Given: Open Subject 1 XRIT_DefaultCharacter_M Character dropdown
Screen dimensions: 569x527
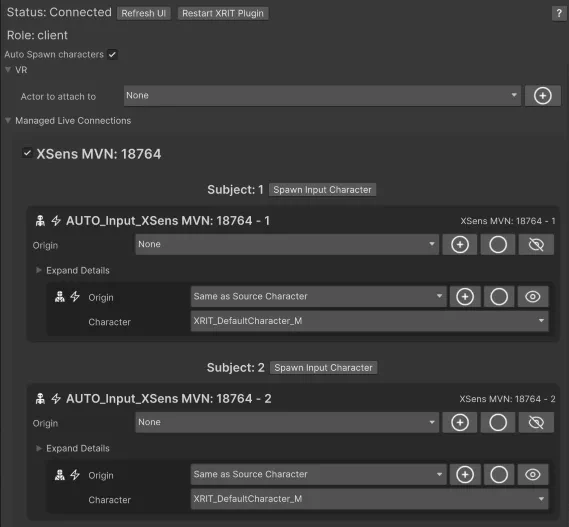Looking at the screenshot, I should (x=370, y=321).
